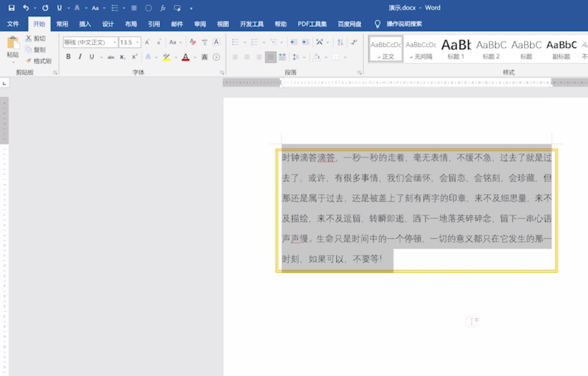
Task: Click the horizontal ruler above the page
Action: pyautogui.click(x=405, y=82)
